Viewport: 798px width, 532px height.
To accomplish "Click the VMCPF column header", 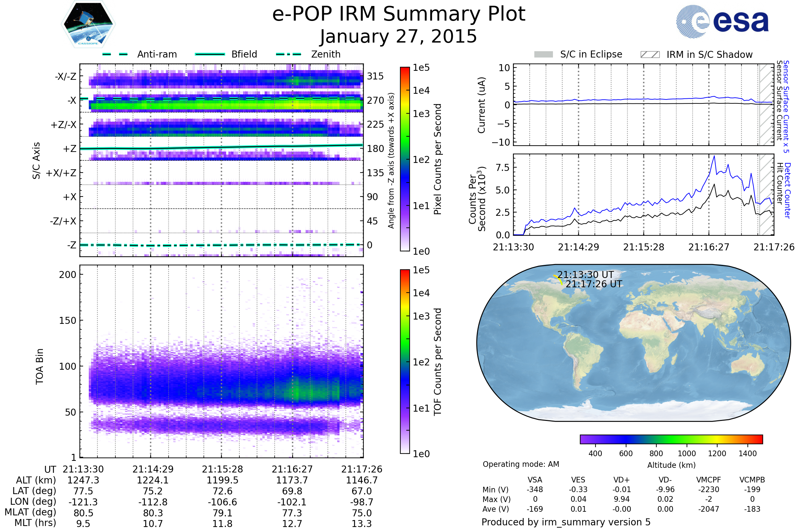I will 709,480.
